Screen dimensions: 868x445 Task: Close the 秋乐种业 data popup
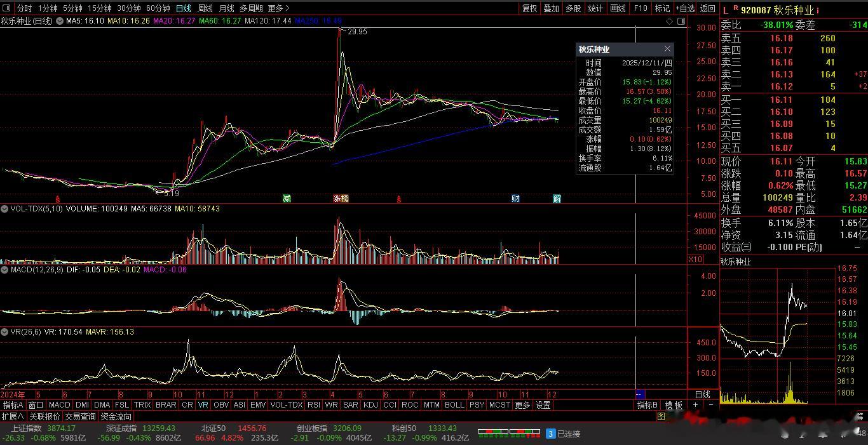pyautogui.click(x=667, y=49)
